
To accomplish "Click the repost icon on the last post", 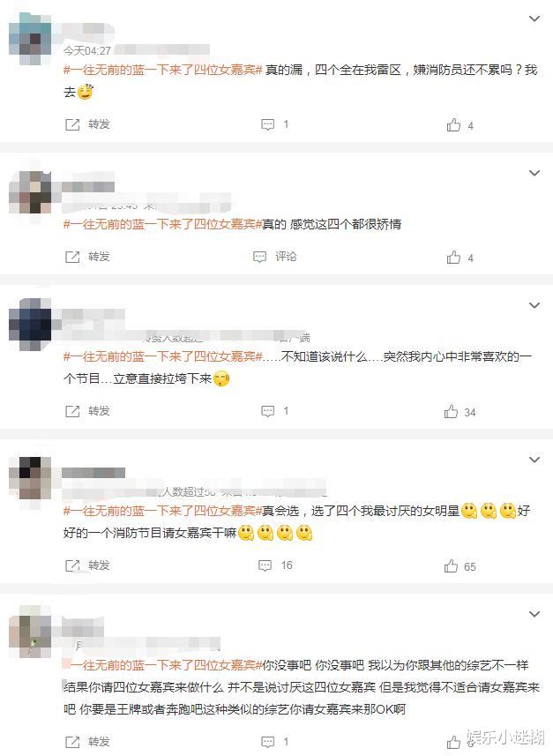I will pyautogui.click(x=72, y=742).
